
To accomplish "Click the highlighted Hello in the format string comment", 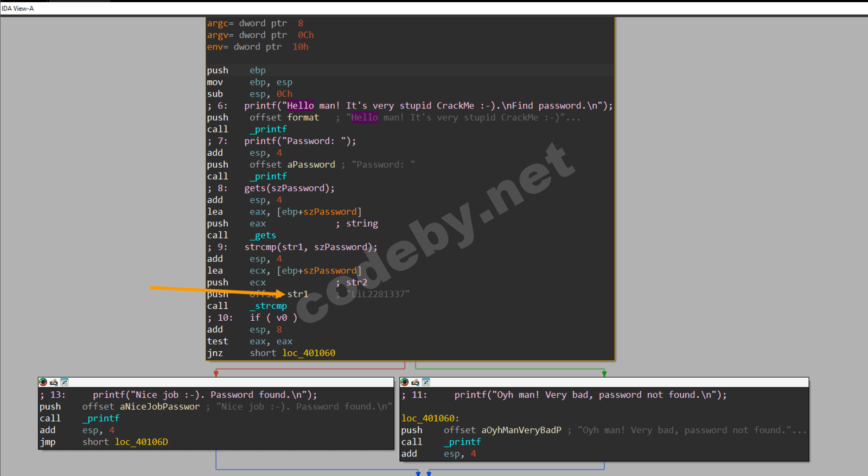I will 365,118.
